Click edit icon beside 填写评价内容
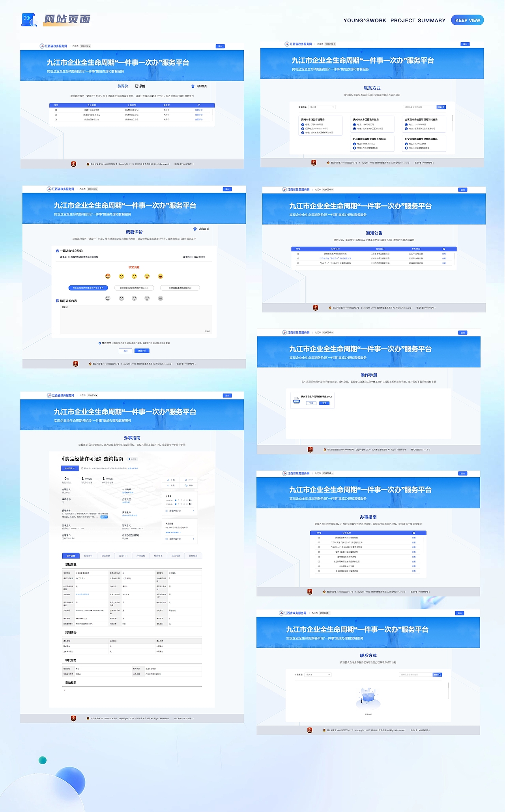This screenshot has height=812, width=505. click(58, 301)
